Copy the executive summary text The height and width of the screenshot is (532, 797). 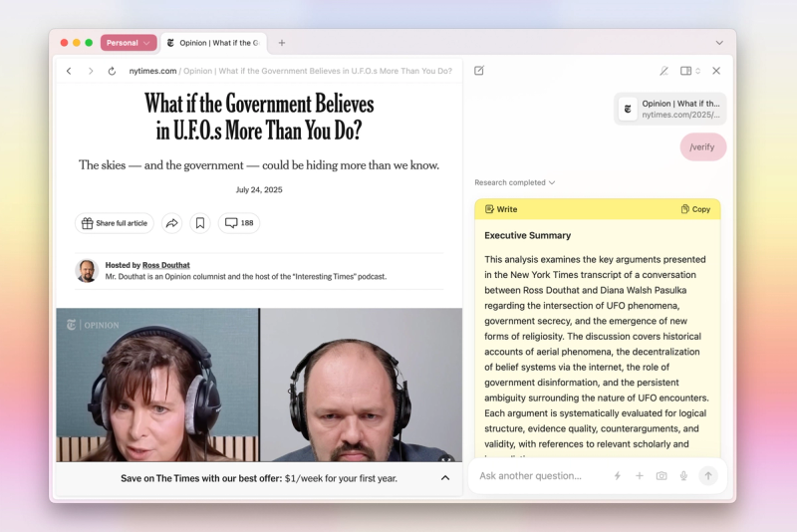[x=695, y=209]
